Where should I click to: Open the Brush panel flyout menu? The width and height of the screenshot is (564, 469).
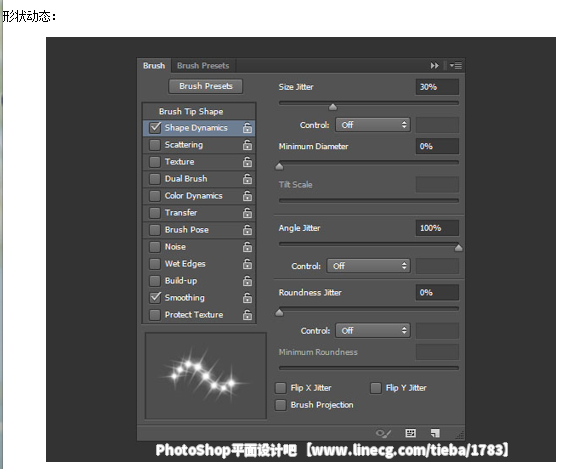pyautogui.click(x=456, y=66)
